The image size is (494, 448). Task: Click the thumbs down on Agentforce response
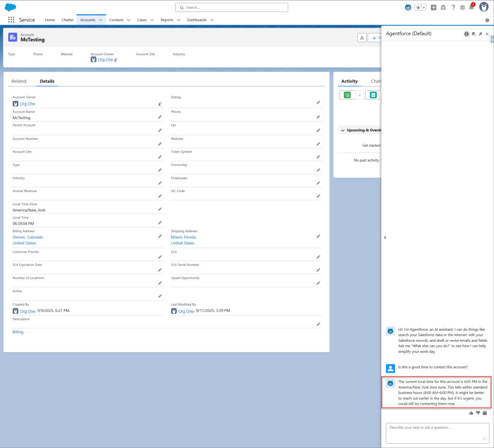pos(478,413)
